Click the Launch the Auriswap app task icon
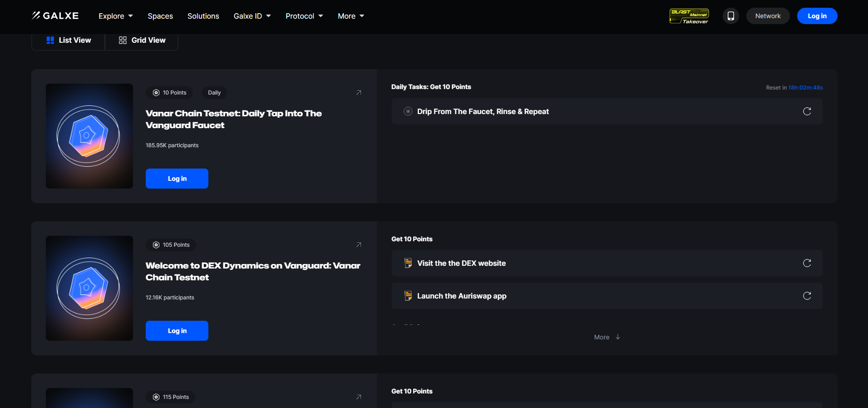This screenshot has height=408, width=868. point(408,296)
